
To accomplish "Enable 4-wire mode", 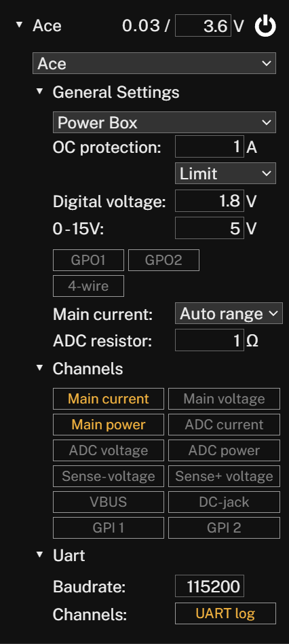I will click(88, 286).
